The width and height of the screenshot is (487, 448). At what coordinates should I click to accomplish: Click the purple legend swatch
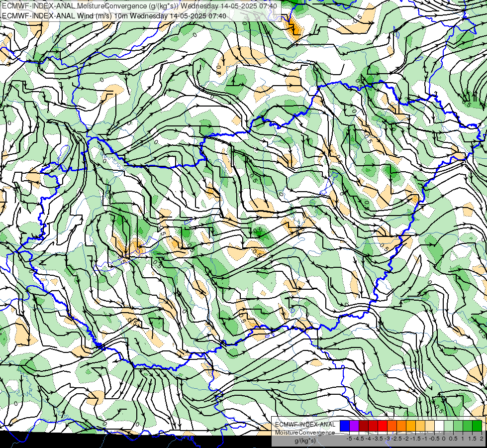point(354,426)
